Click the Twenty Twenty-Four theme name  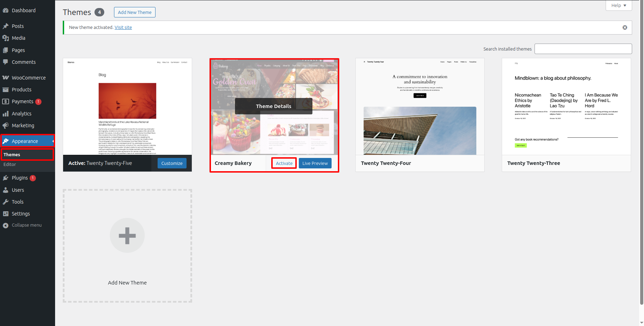coord(386,163)
